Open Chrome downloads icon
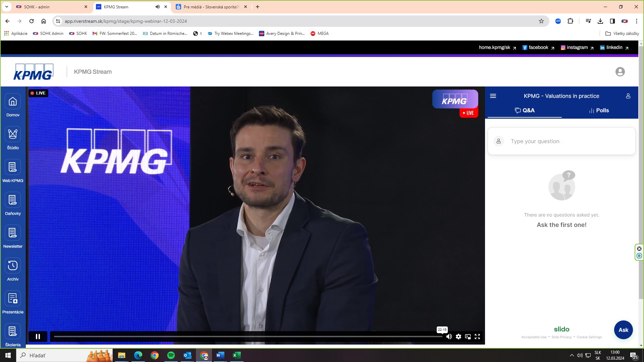This screenshot has height=362, width=644. (x=600, y=21)
